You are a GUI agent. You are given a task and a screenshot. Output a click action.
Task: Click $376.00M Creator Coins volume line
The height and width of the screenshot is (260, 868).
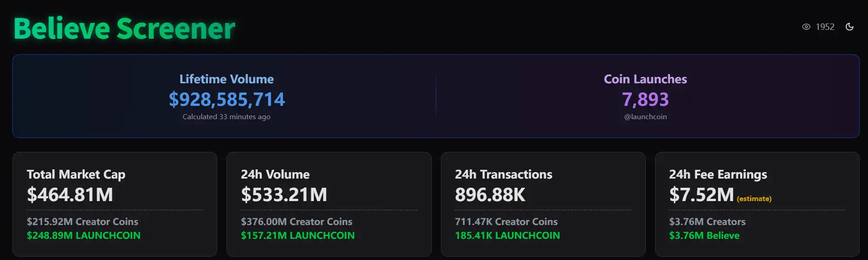(x=296, y=222)
